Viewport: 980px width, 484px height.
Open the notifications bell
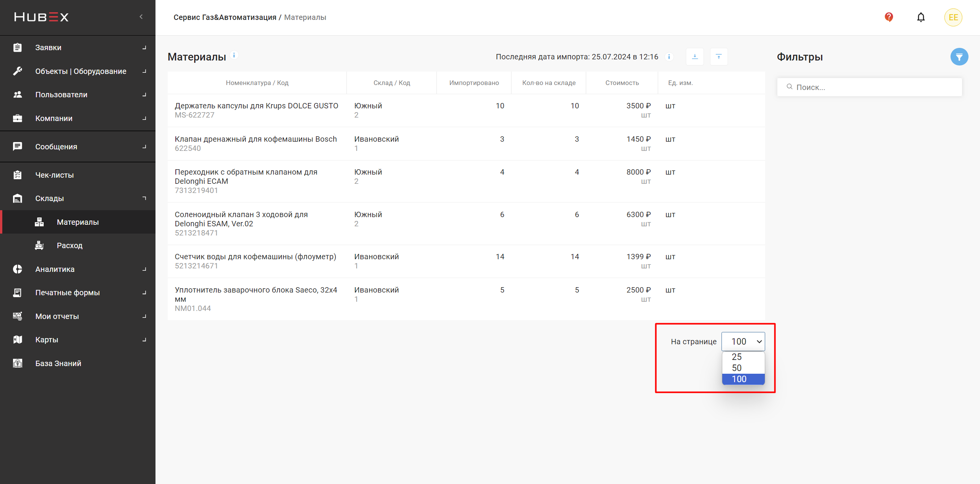921,17
